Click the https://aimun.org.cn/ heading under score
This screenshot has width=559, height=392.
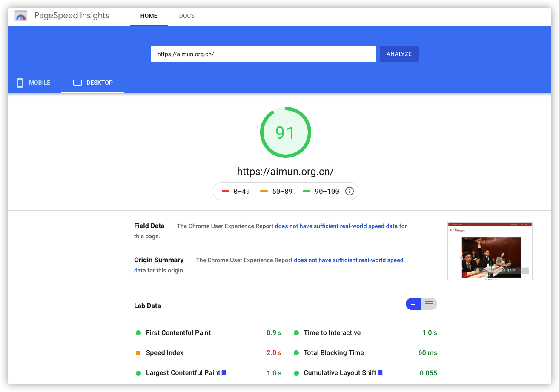(x=285, y=172)
